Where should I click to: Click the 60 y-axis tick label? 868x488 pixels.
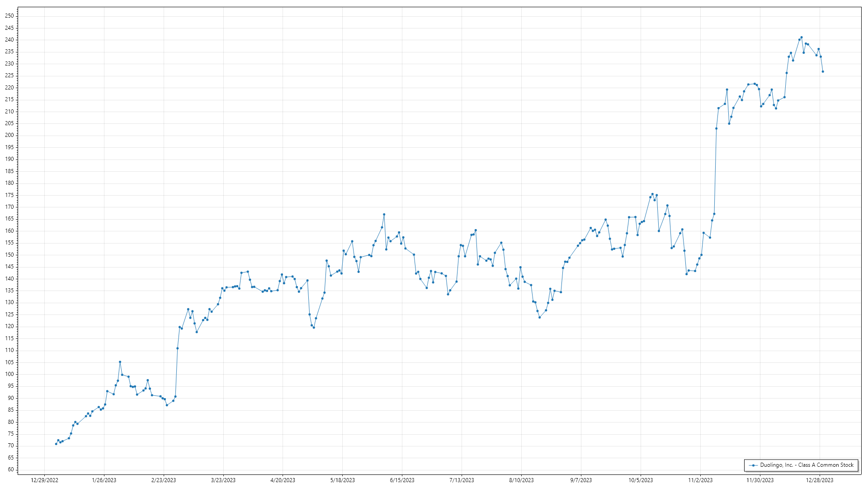tap(11, 469)
